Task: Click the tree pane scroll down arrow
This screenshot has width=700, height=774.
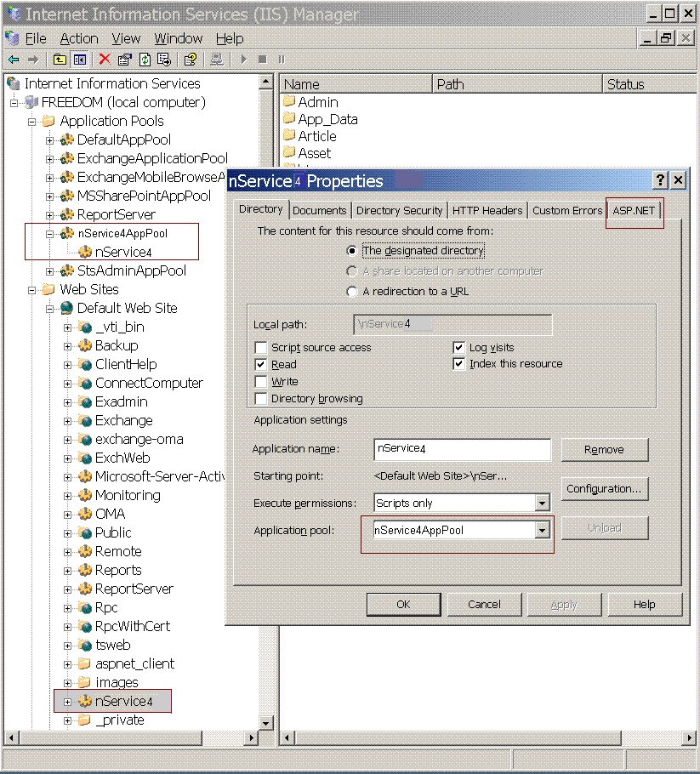Action: pos(265,723)
